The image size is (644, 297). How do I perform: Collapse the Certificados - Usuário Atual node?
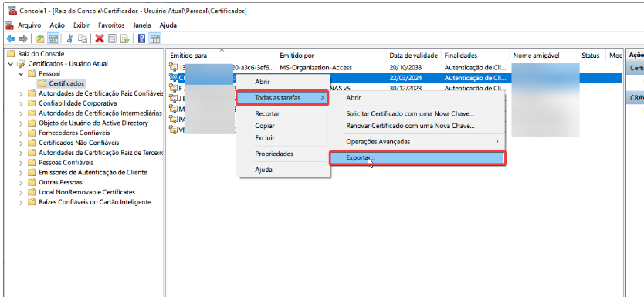[x=11, y=64]
